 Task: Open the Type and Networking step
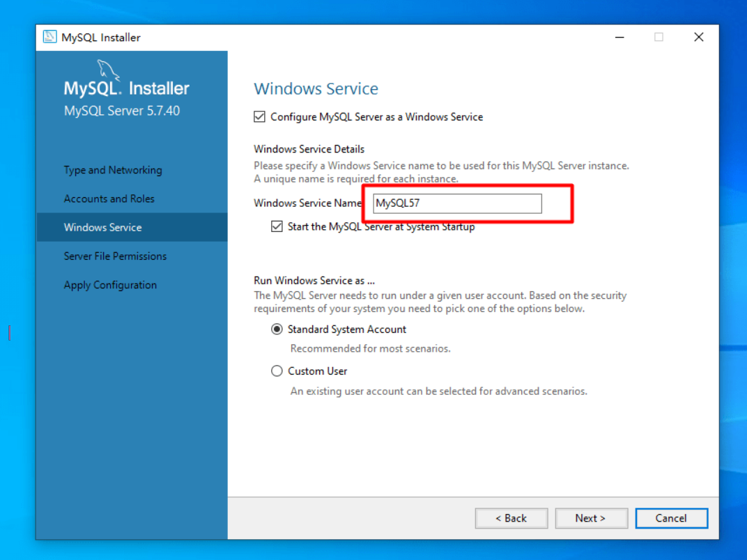point(113,170)
